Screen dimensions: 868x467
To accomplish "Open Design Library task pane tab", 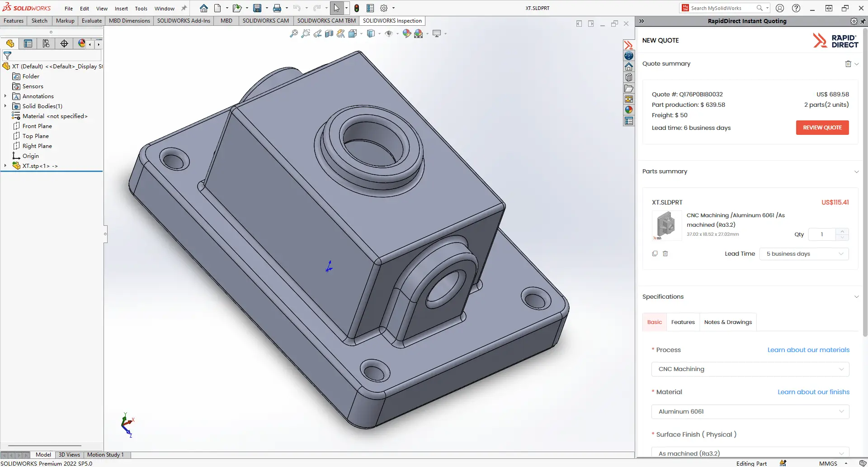I will pyautogui.click(x=629, y=77).
